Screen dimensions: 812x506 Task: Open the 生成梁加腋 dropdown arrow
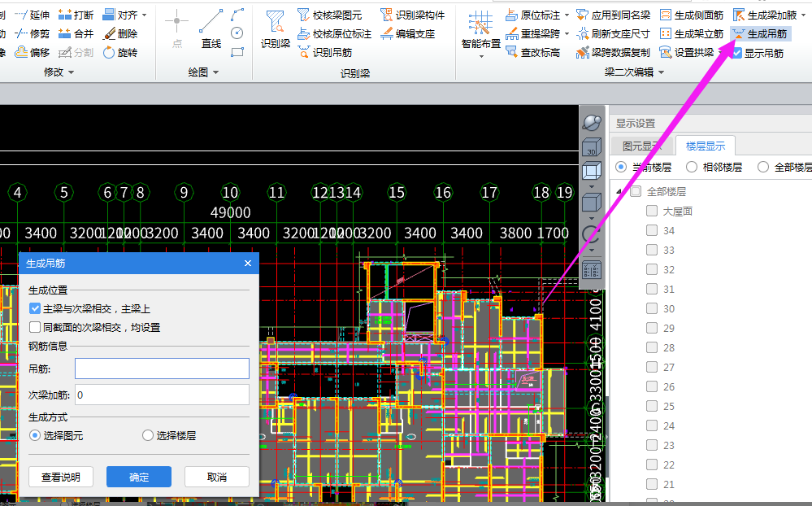(x=803, y=15)
